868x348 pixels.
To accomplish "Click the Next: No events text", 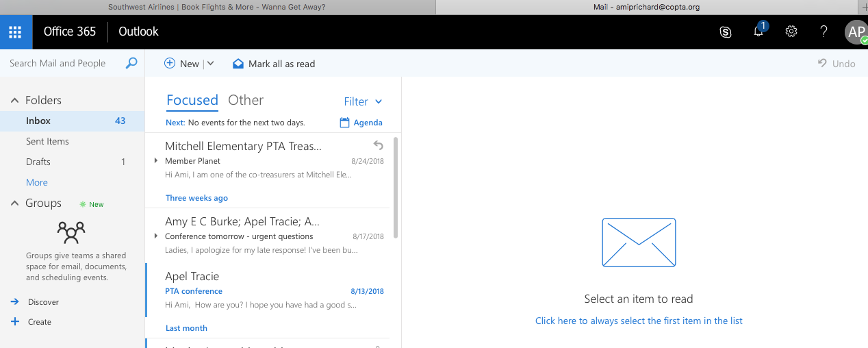I will click(235, 123).
